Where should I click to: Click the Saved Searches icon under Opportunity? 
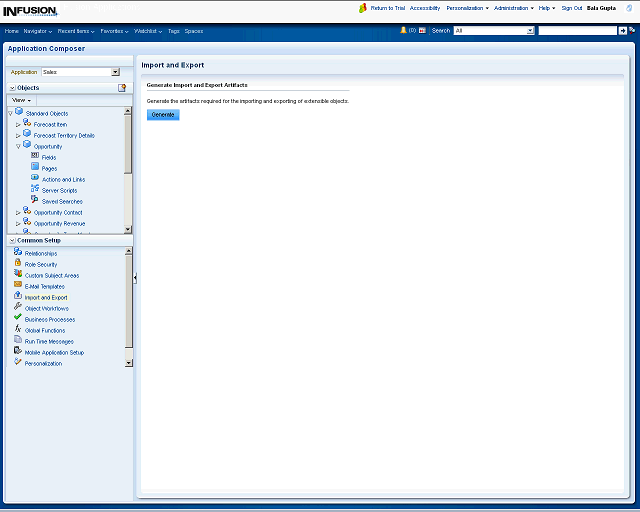35,201
